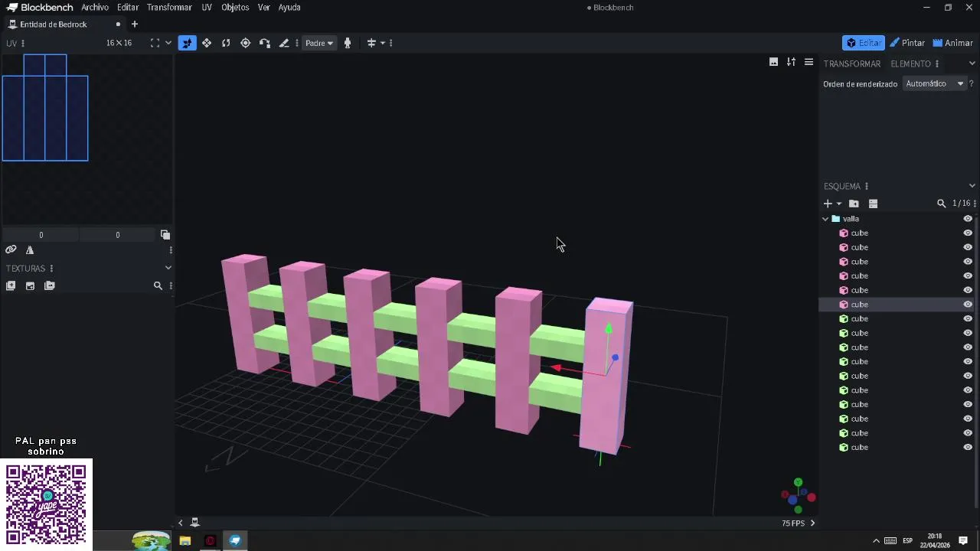Viewport: 980px width, 551px height.
Task: Open File Explorer in taskbar
Action: coord(185,540)
